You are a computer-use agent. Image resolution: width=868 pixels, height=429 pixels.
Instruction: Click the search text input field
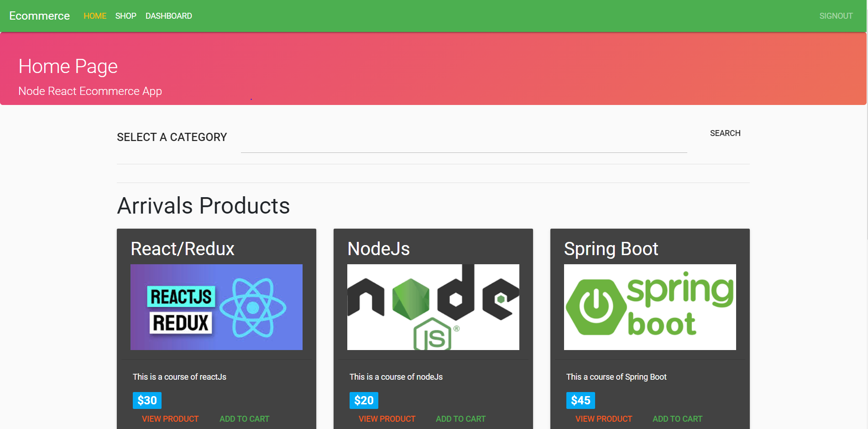pos(463,143)
